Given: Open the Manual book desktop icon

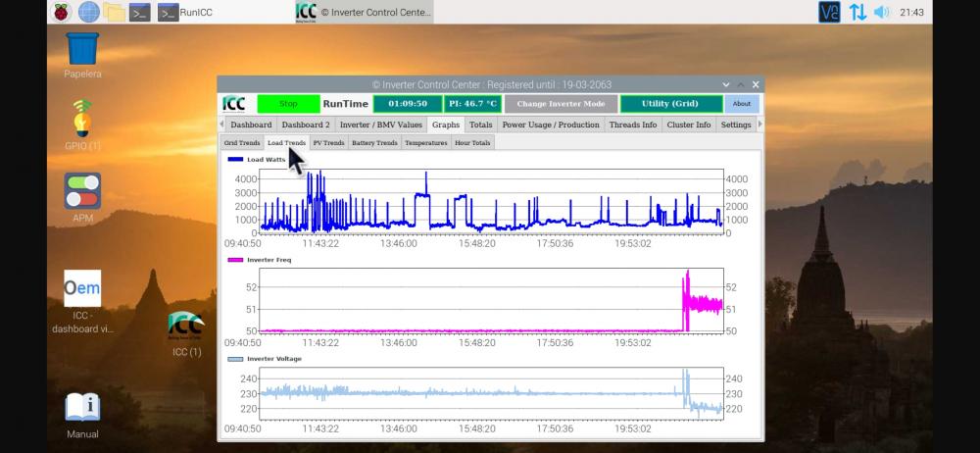Looking at the screenshot, I should (82, 416).
